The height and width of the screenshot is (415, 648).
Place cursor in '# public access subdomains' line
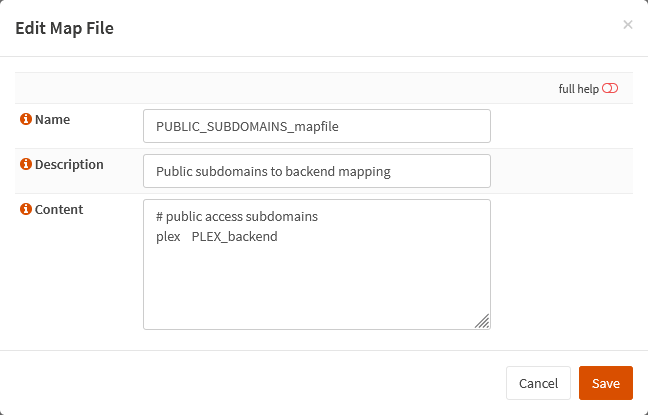tap(237, 217)
